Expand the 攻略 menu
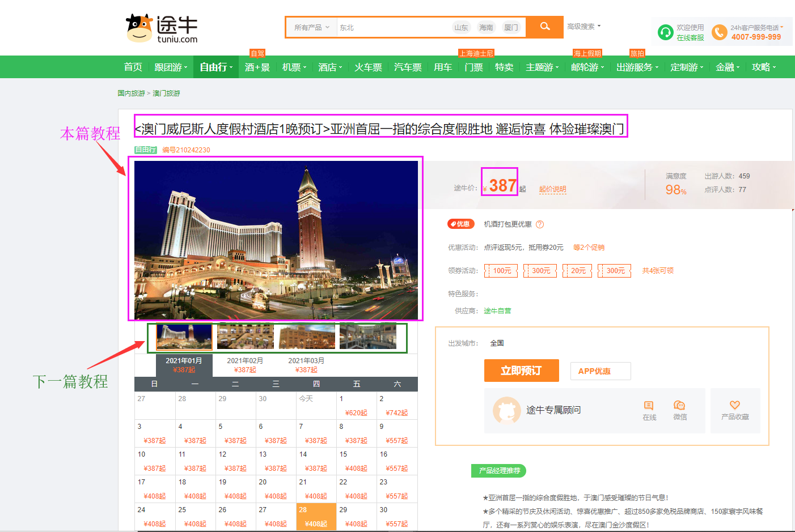This screenshot has height=532, width=795. point(764,67)
